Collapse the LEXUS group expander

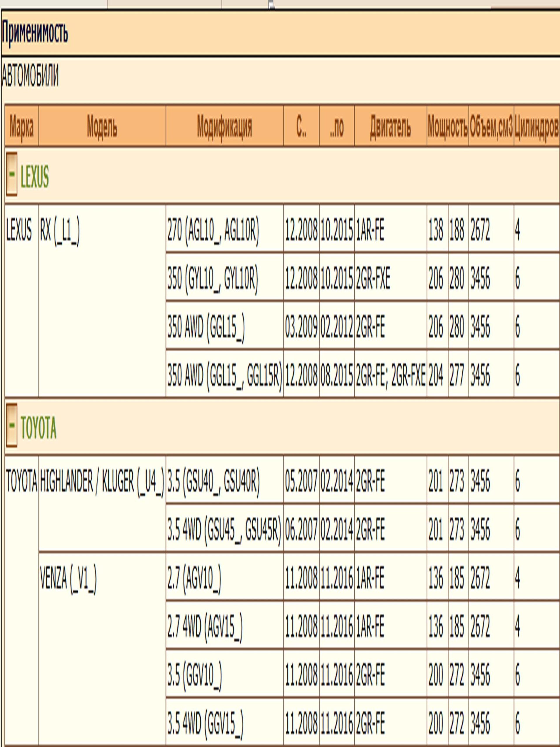pos(11,174)
